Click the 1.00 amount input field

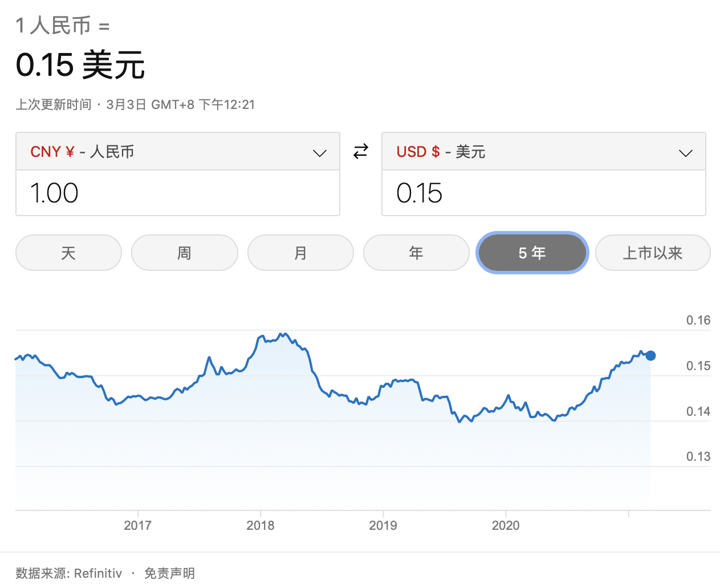coord(178,193)
